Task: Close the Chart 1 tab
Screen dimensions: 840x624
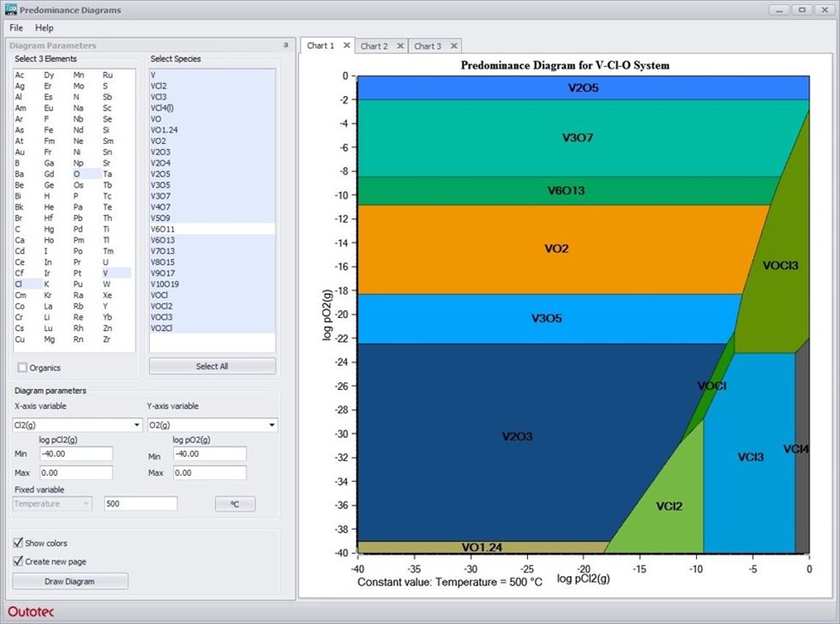Action: (x=348, y=46)
